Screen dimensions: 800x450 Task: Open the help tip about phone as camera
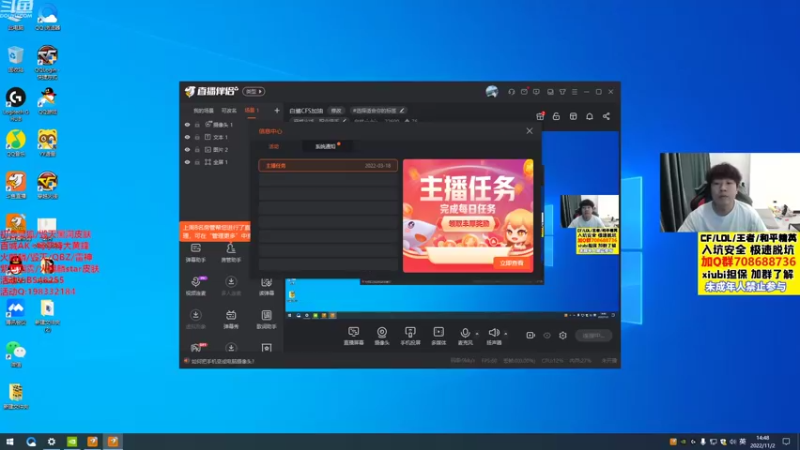point(220,361)
